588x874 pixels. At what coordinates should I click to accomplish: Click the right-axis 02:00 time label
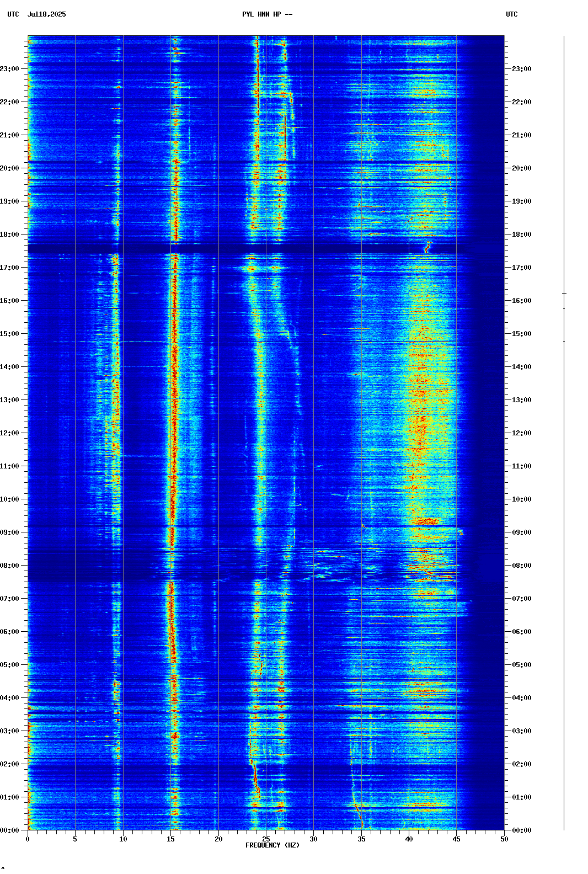tap(522, 764)
